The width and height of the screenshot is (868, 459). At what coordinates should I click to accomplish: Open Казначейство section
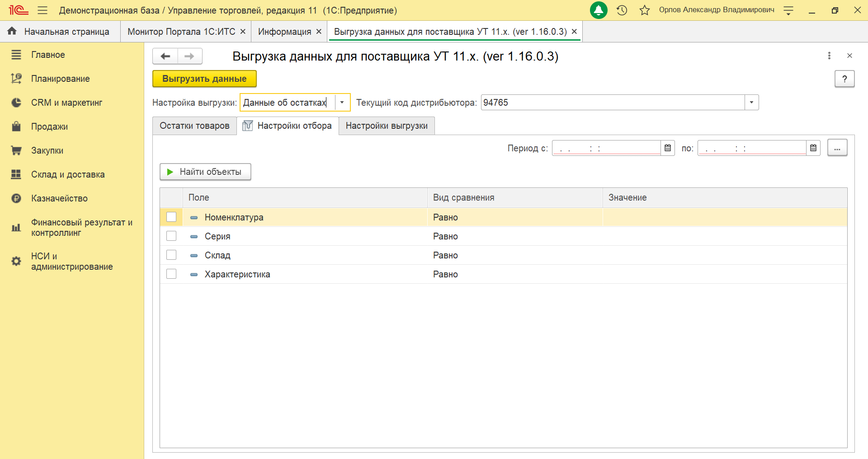coord(59,198)
